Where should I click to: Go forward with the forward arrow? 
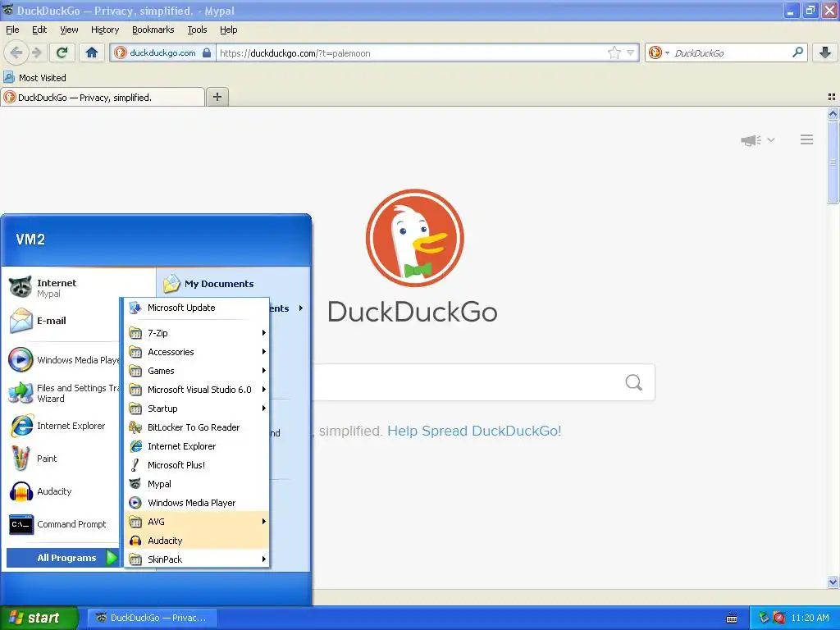pos(36,52)
